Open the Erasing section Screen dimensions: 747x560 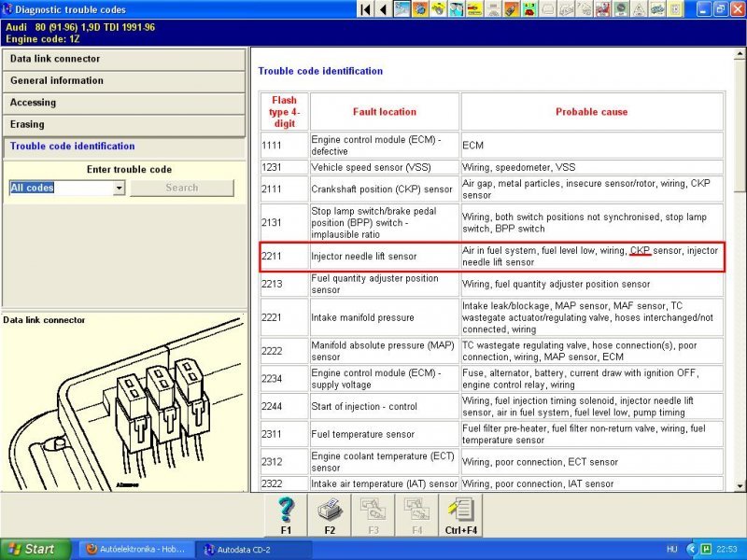coord(124,125)
